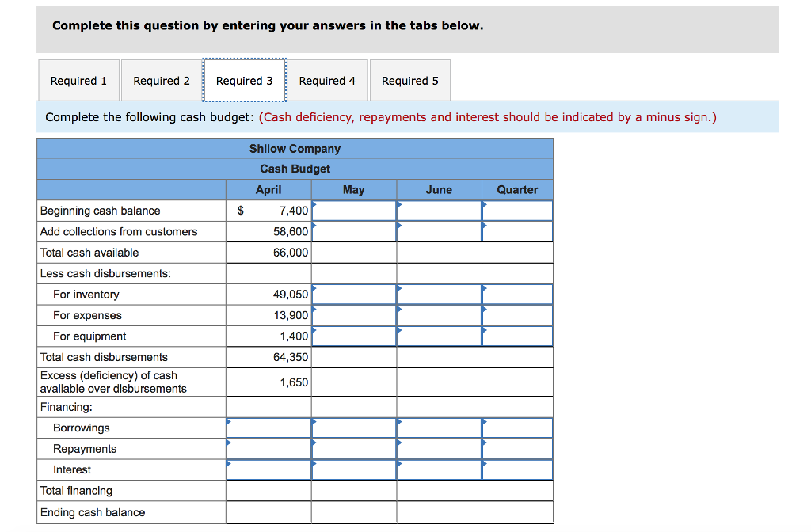Click May For inventory input cell
The height and width of the screenshot is (532, 811).
pyautogui.click(x=354, y=294)
